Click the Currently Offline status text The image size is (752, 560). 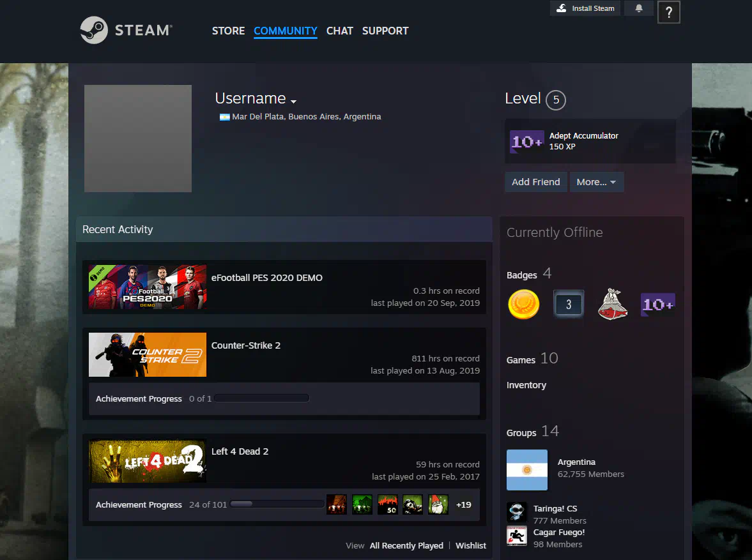click(x=555, y=232)
